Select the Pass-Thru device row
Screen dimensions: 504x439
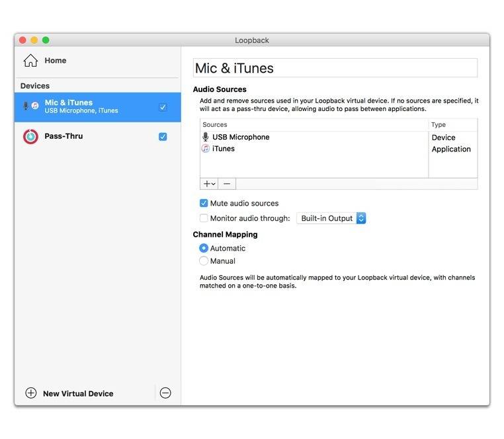[x=98, y=137]
